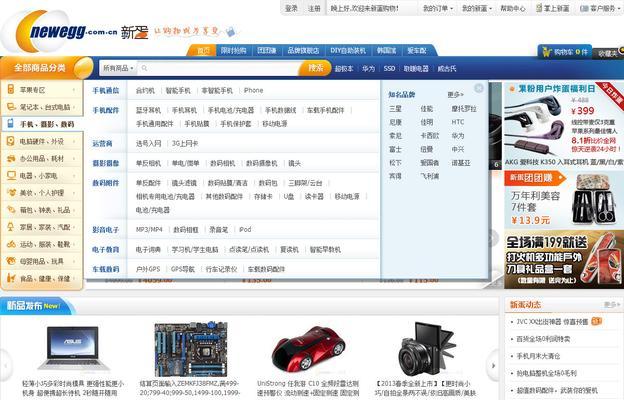Image resolution: width=624 pixels, height=400 pixels.
Task: Click the 登录 login link
Action: (x=291, y=8)
